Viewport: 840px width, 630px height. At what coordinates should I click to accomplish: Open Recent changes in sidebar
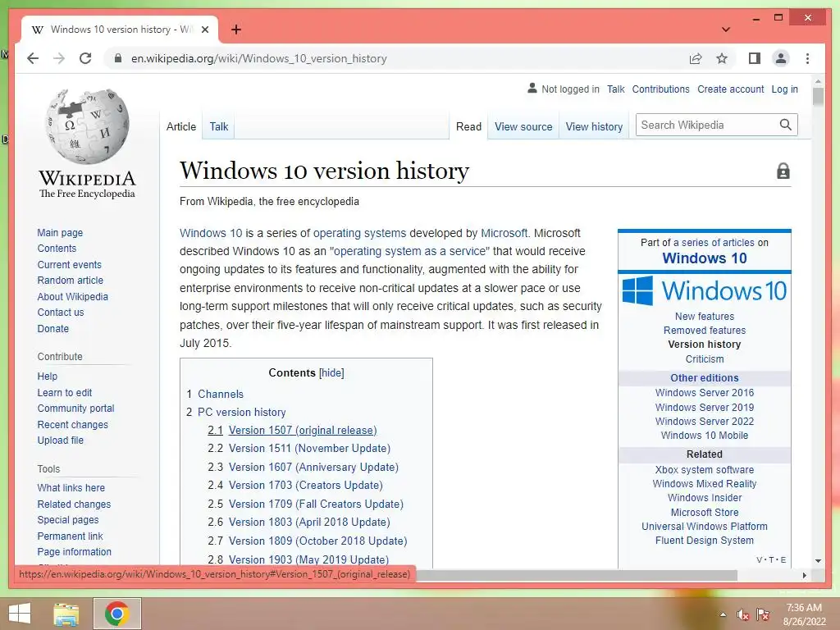73,424
